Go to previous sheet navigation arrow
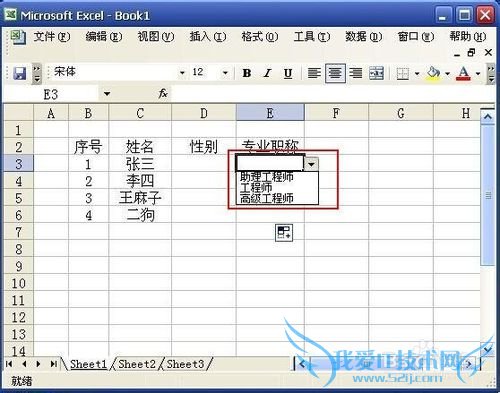This screenshot has width=500, height=393. tap(24, 364)
